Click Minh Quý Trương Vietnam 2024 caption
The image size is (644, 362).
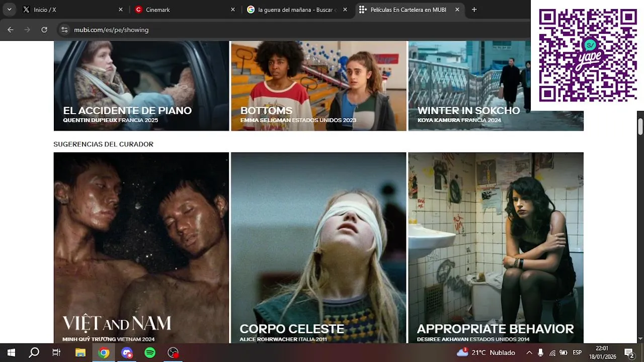[109, 339]
